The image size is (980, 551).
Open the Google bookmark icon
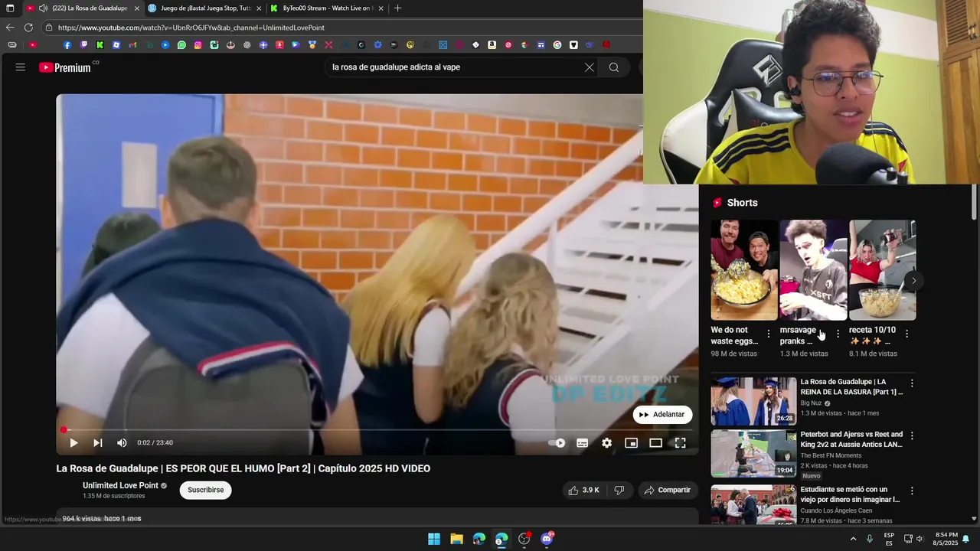(557, 45)
